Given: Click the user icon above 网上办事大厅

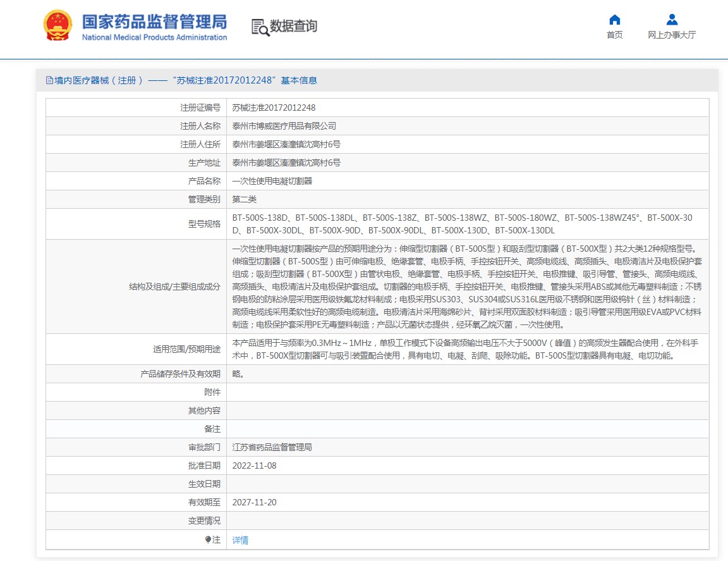Looking at the screenshot, I should [x=672, y=20].
